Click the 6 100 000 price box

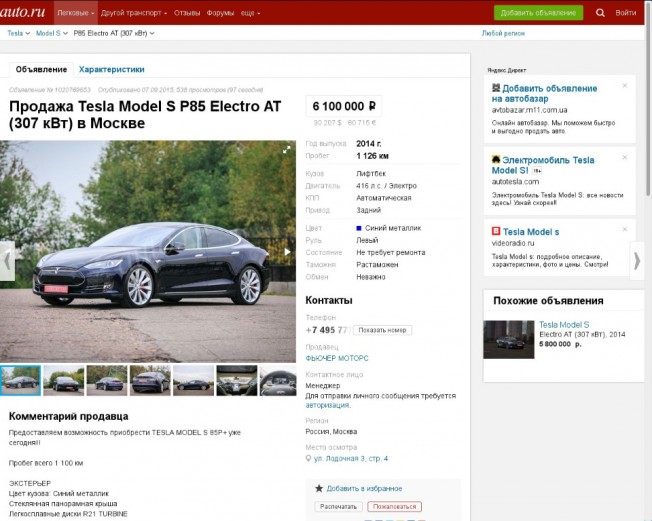(x=343, y=106)
